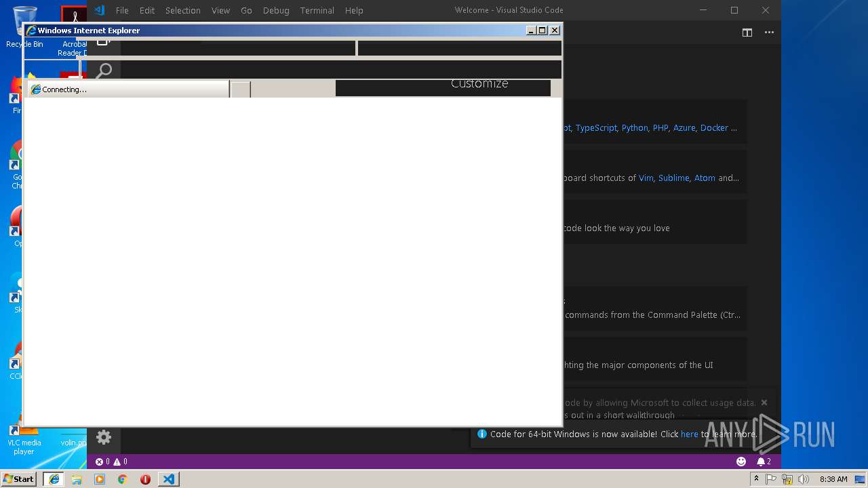Click the Internet Explorer title bar icon

tap(31, 30)
